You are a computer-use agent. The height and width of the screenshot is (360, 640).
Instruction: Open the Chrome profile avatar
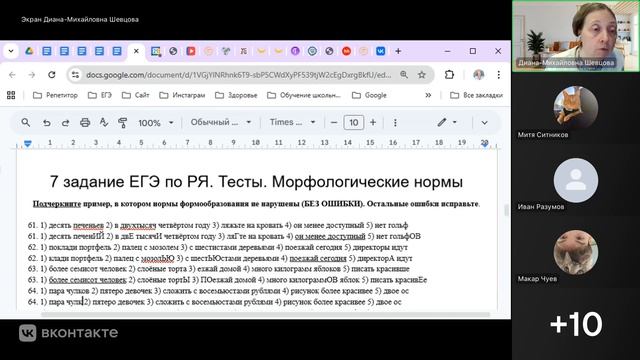478,75
